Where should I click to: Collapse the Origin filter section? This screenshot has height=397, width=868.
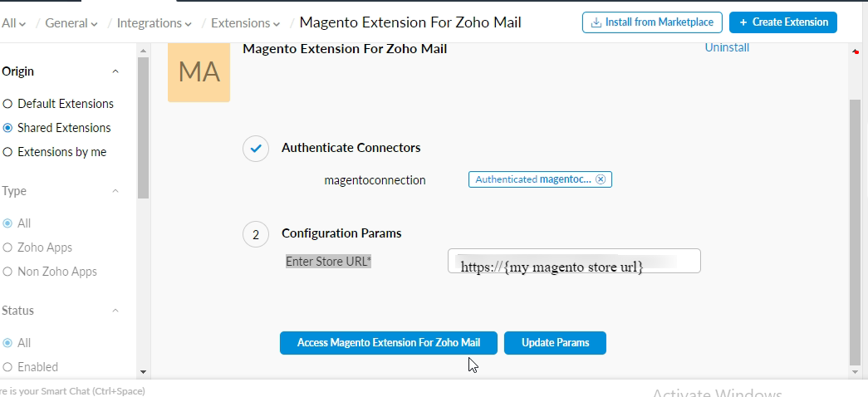(115, 71)
